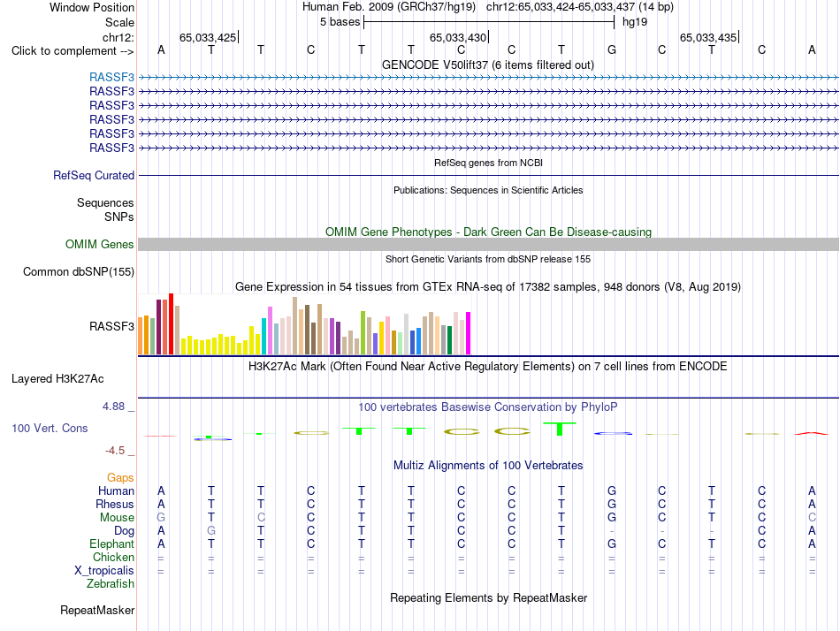This screenshot has width=840, height=631.
Task: Click the 65,033,435 coordinate marker
Action: click(x=708, y=37)
